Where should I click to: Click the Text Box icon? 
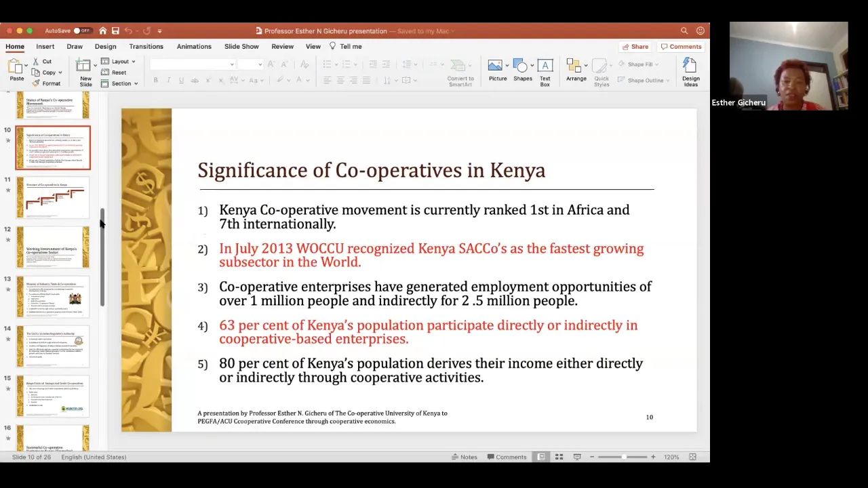[545, 66]
